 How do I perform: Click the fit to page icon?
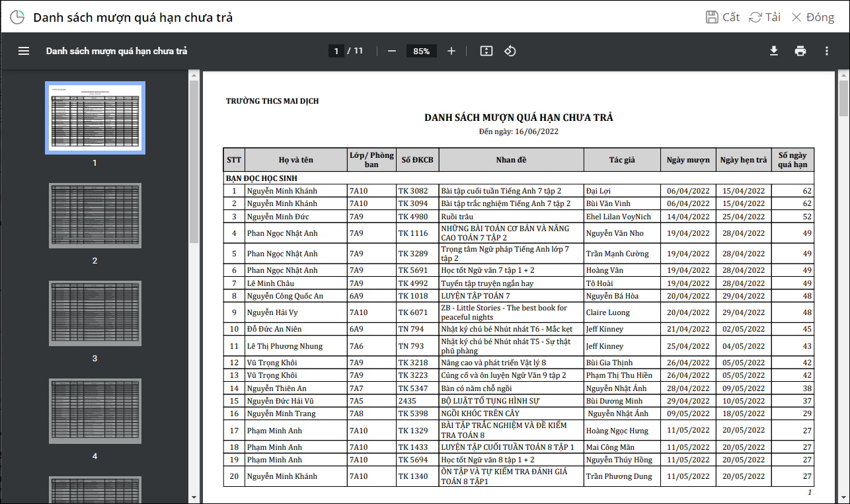click(486, 51)
